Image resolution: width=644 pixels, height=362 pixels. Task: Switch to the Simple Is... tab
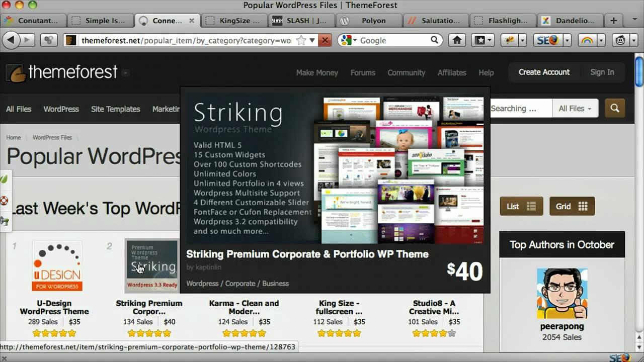(100, 21)
